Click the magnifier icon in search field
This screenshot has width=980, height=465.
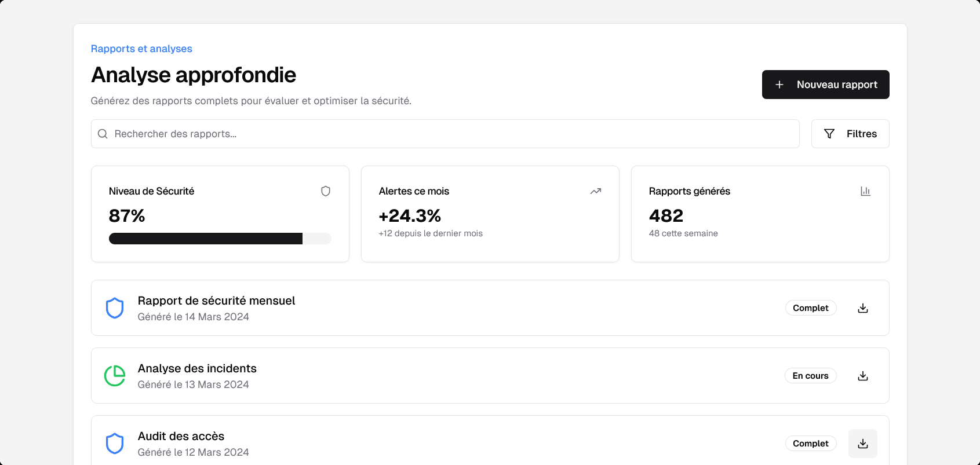(103, 134)
